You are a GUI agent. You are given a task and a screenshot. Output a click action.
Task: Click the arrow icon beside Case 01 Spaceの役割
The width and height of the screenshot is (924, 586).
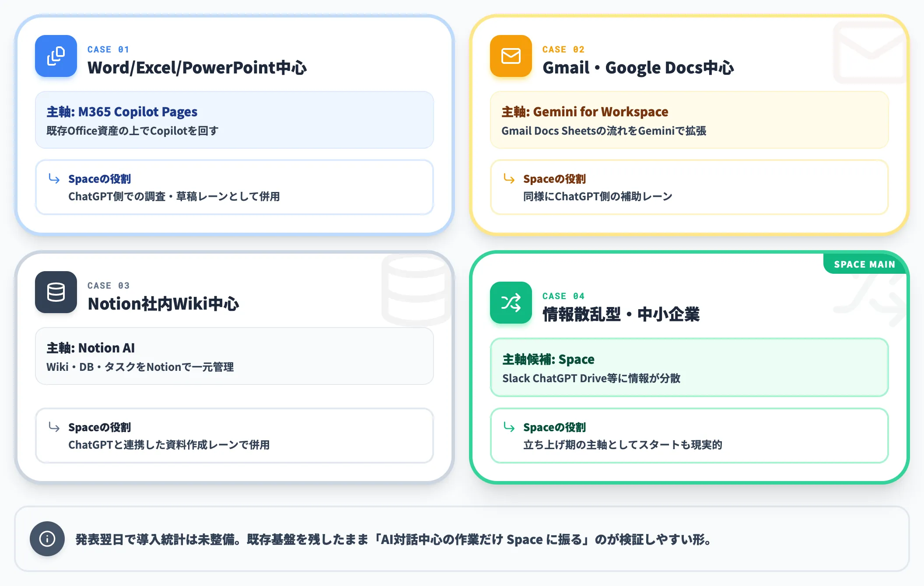pos(54,178)
